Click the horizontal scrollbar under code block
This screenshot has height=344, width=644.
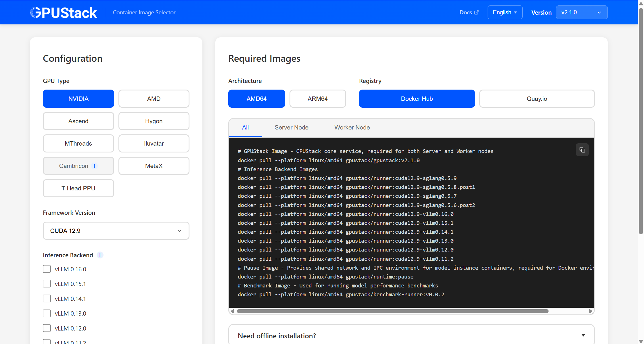pyautogui.click(x=392, y=311)
